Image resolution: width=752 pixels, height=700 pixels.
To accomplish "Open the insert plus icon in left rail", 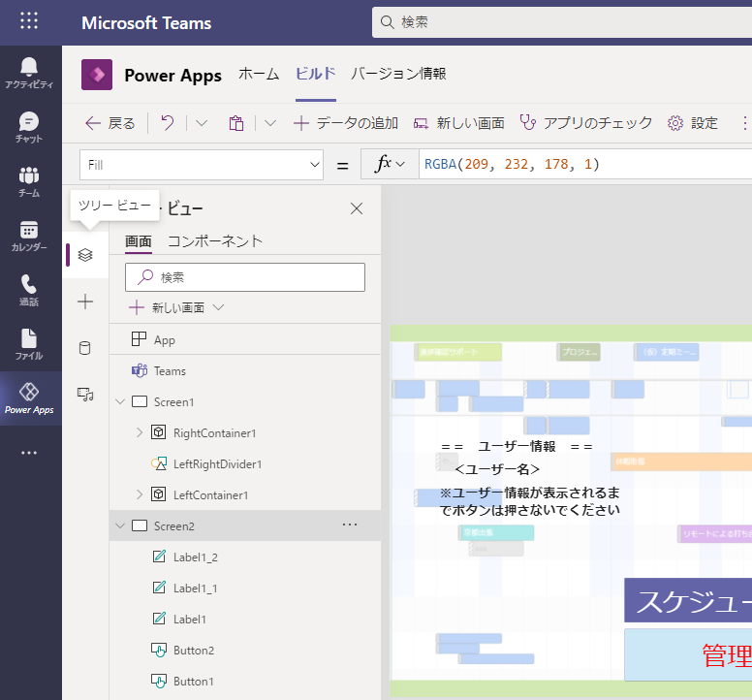I will tap(85, 302).
